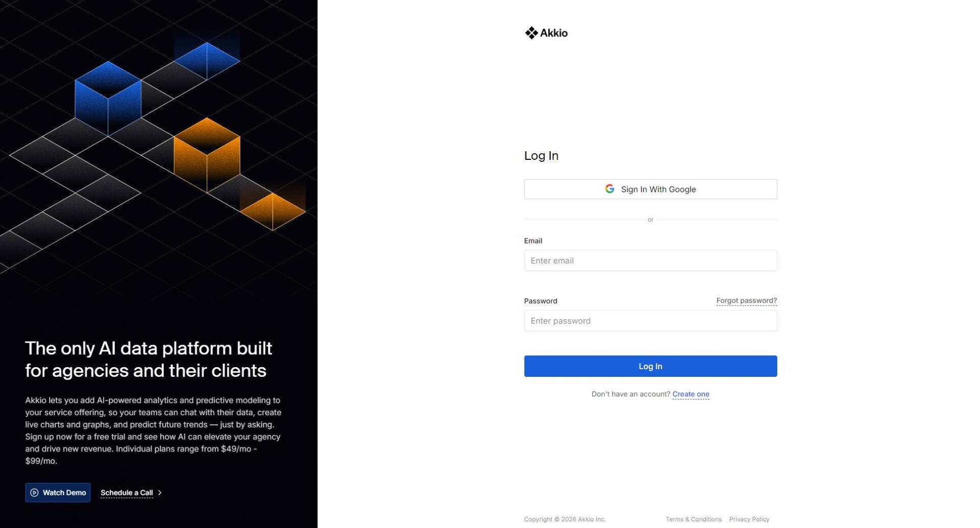Open the Schedule a Call link
The width and height of the screenshot is (980, 528).
coord(127,493)
